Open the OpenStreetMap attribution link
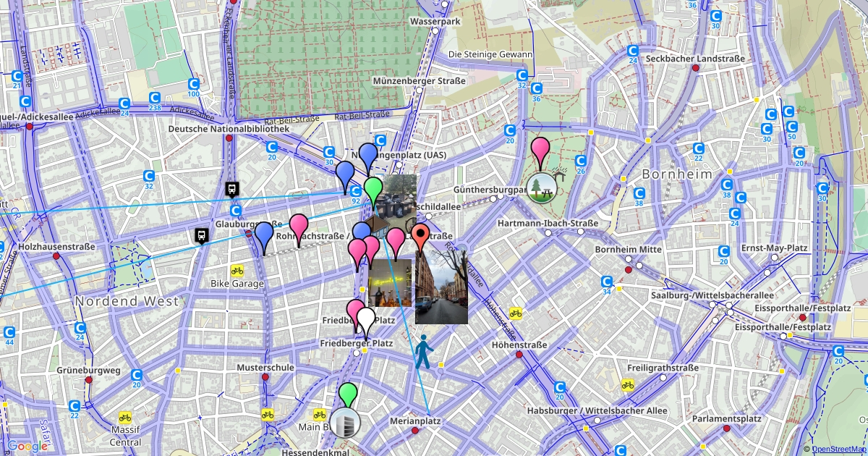 (839, 449)
